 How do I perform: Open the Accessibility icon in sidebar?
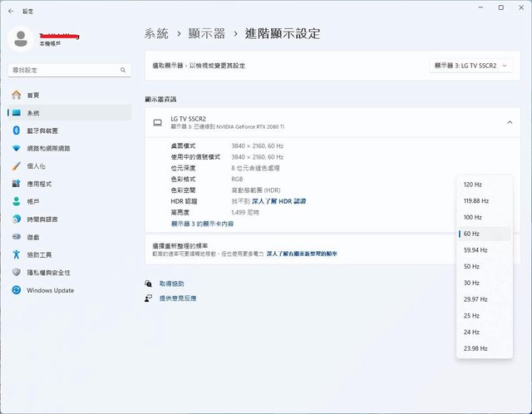16,254
